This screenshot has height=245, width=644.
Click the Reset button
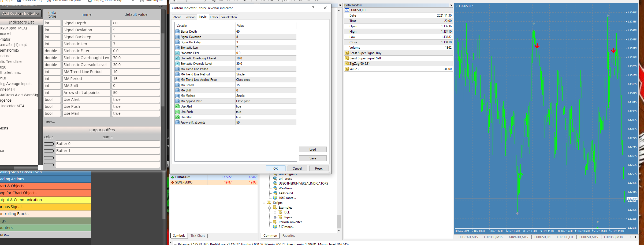pyautogui.click(x=319, y=168)
